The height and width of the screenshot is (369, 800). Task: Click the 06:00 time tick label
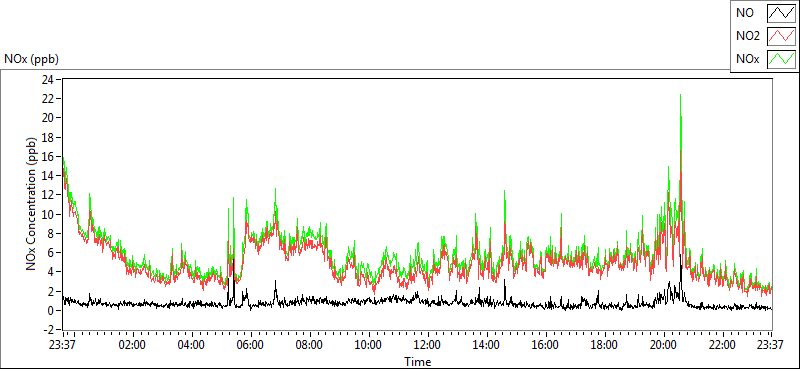(251, 345)
